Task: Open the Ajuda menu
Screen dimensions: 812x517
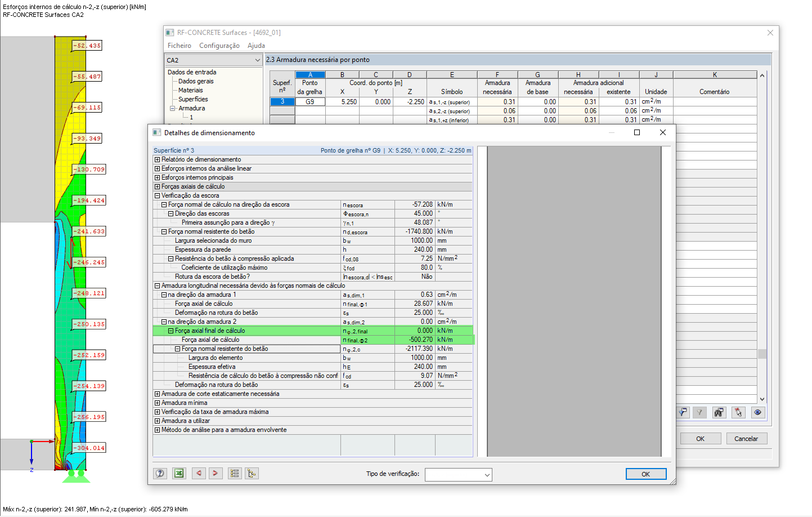Action: [256, 46]
